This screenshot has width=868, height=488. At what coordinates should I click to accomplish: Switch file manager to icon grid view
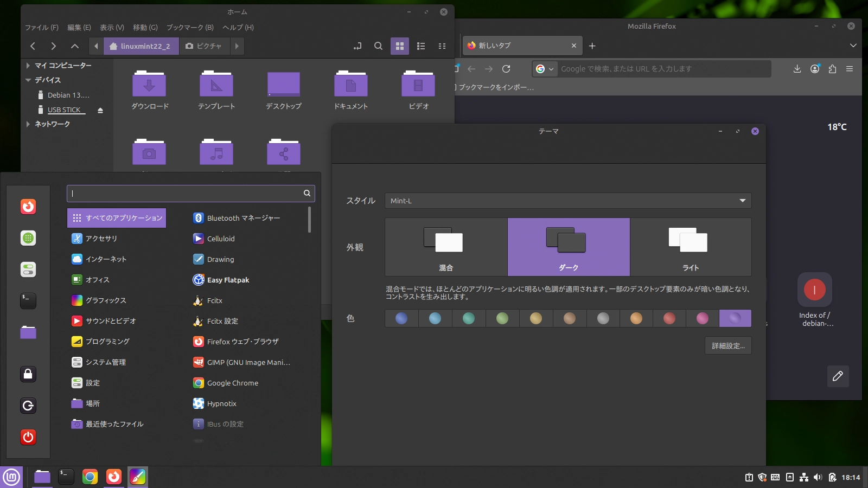tap(400, 46)
